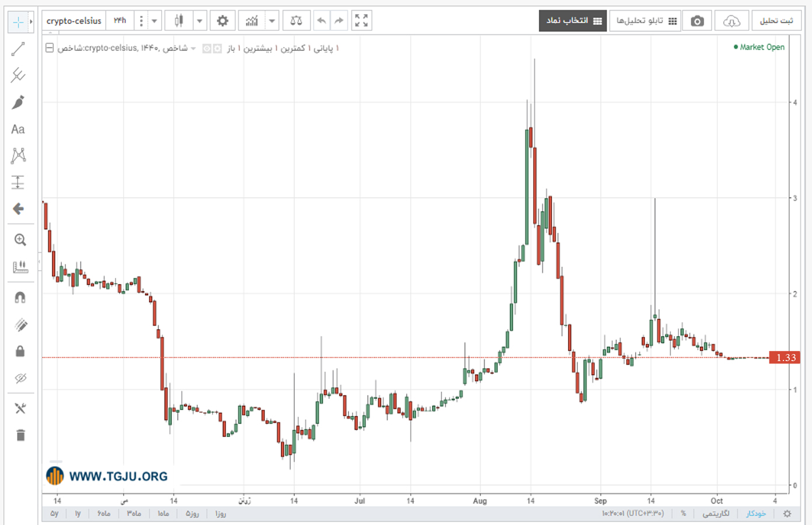Expand the interval dropdown next to 24h
This screenshot has height=525, width=812.
[154, 21]
